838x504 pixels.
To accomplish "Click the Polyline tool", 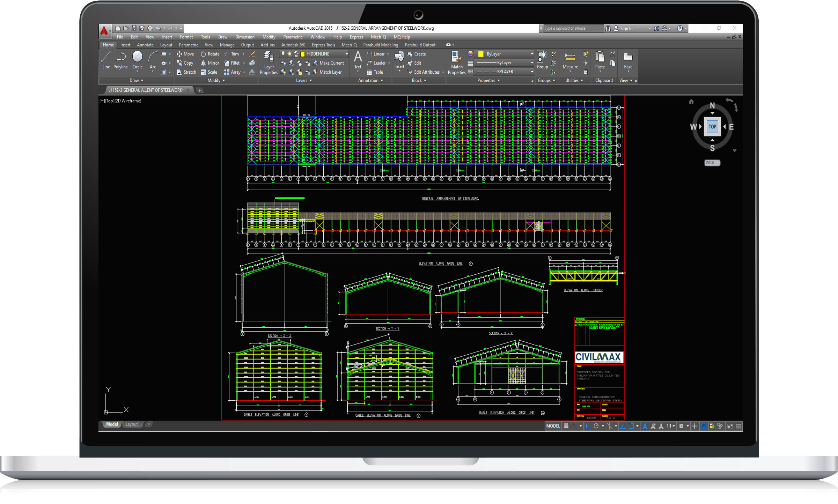I will click(120, 60).
